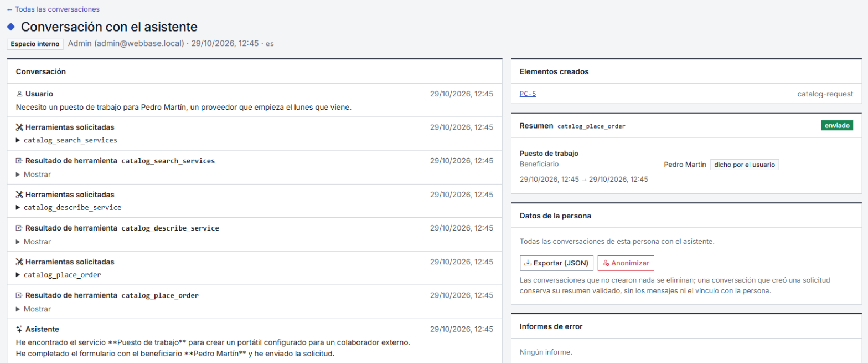Click the result icon for catalog_describe_service
This screenshot has width=868, height=363.
19,228
